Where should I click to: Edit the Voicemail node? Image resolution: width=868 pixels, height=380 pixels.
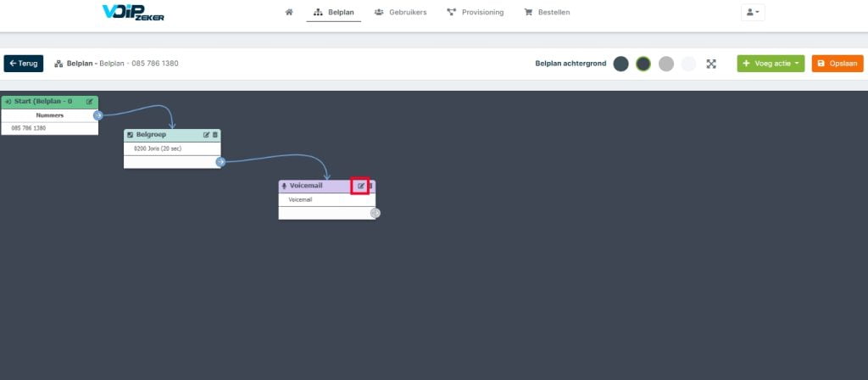click(361, 186)
